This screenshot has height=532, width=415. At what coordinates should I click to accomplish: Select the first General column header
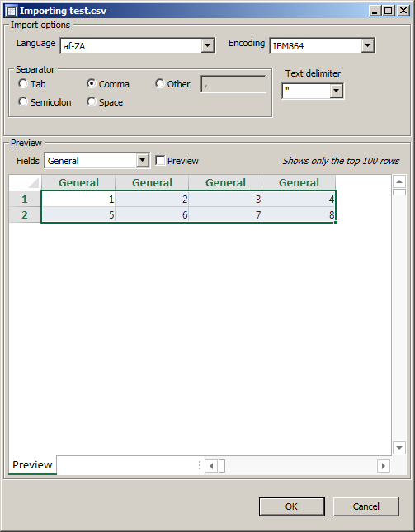[78, 182]
